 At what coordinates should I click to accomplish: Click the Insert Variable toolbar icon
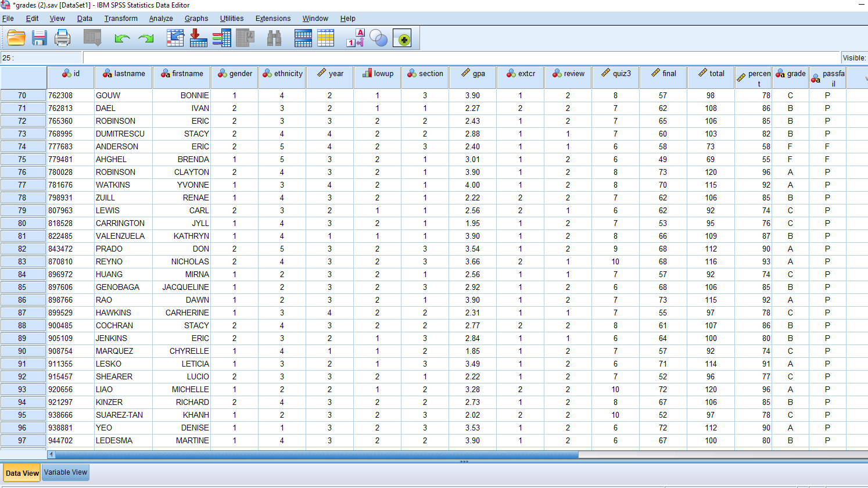click(x=326, y=37)
